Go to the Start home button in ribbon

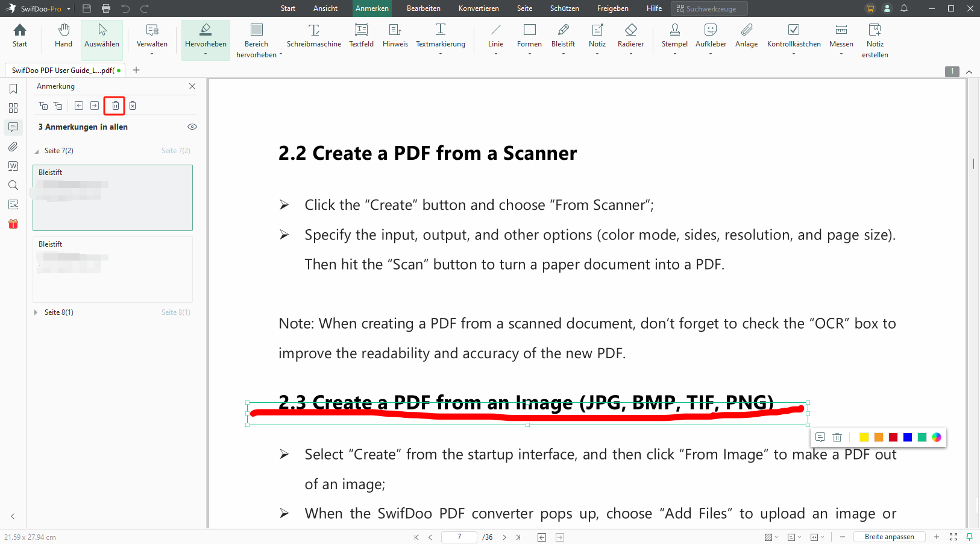[x=20, y=36]
